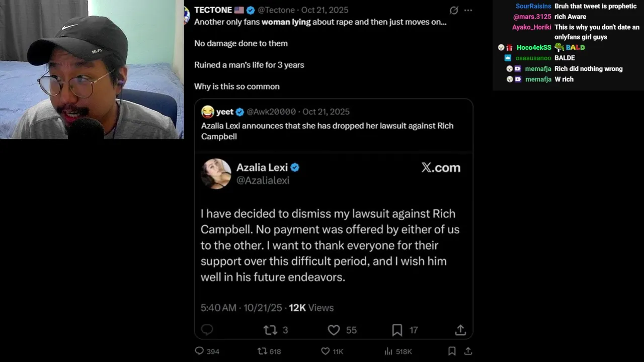Share Tectone's post using the bottom-right share icon
This screenshot has height=362, width=644.
[468, 351]
